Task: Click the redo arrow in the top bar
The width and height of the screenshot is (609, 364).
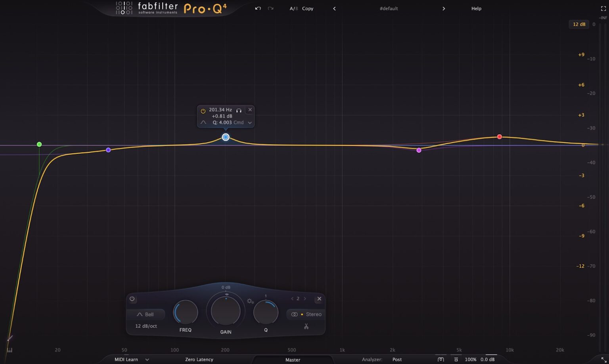Action: pyautogui.click(x=270, y=8)
